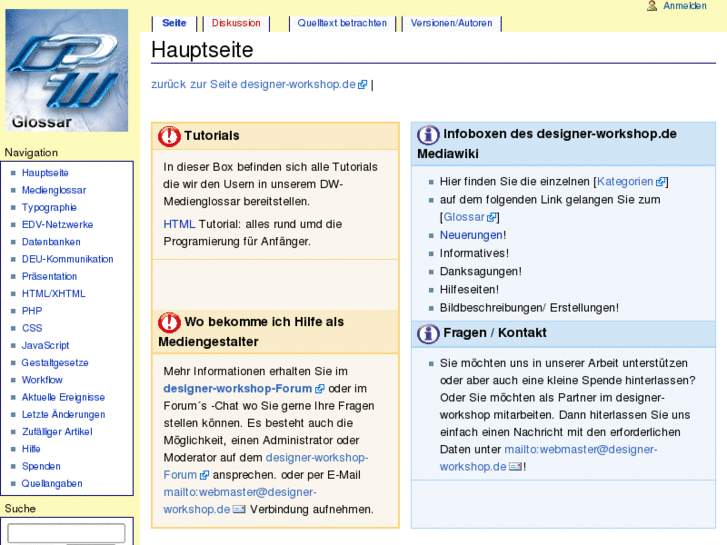Click external link icon next to Glossar

pyautogui.click(x=491, y=217)
